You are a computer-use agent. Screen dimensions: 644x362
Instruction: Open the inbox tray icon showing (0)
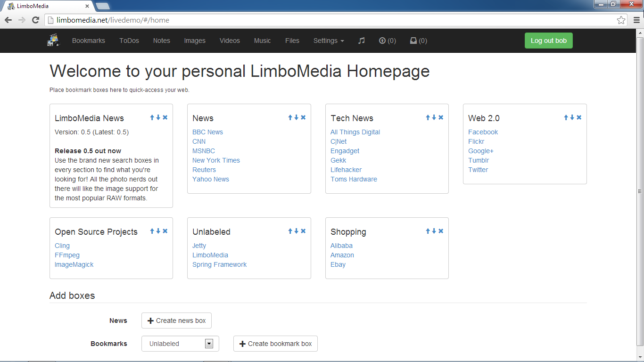[419, 41]
